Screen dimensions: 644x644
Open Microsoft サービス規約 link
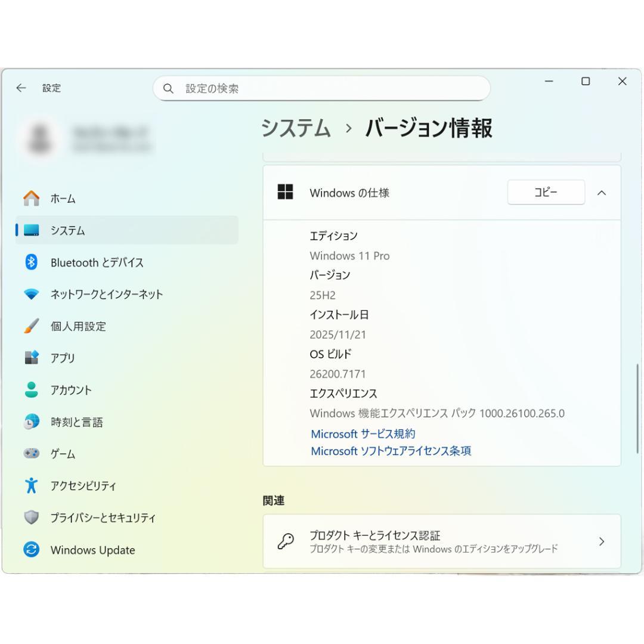(x=363, y=434)
